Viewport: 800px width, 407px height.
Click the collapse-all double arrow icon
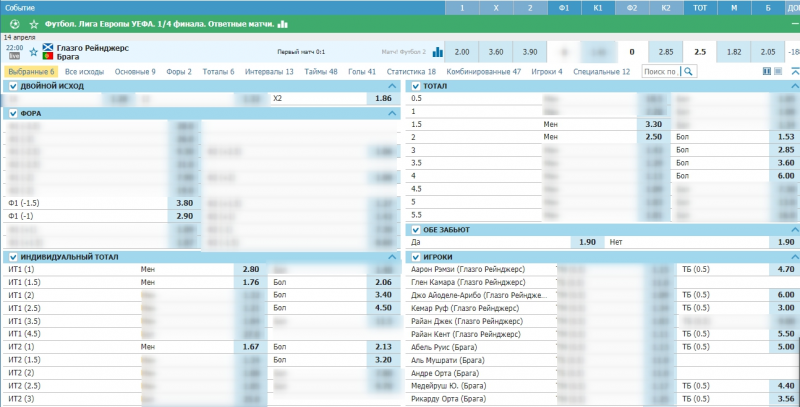click(793, 72)
